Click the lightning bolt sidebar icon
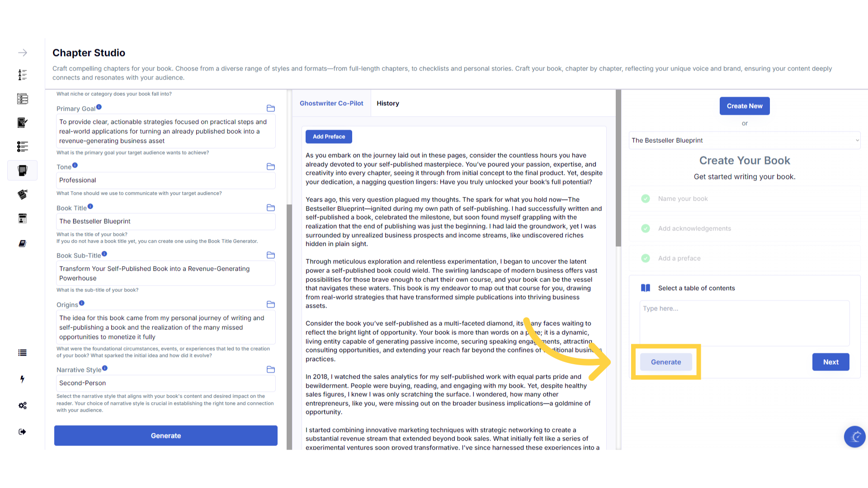 tap(22, 379)
